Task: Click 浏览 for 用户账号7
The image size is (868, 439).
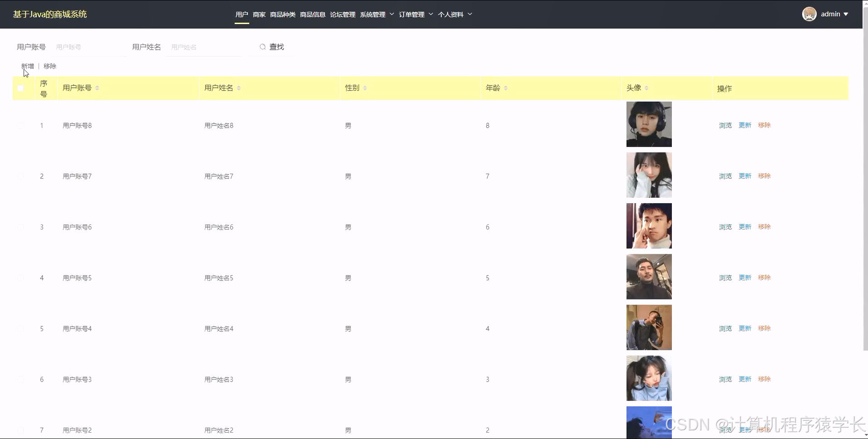Action: coord(725,176)
